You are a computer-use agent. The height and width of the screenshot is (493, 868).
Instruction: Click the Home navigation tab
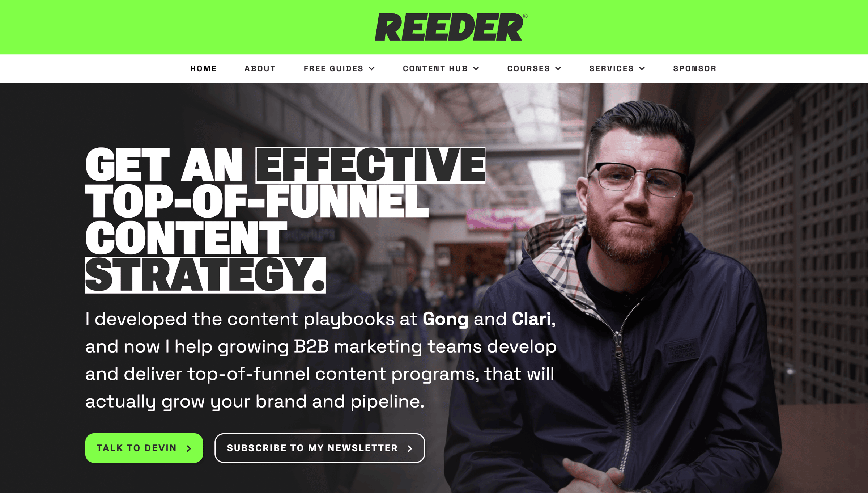coord(203,68)
